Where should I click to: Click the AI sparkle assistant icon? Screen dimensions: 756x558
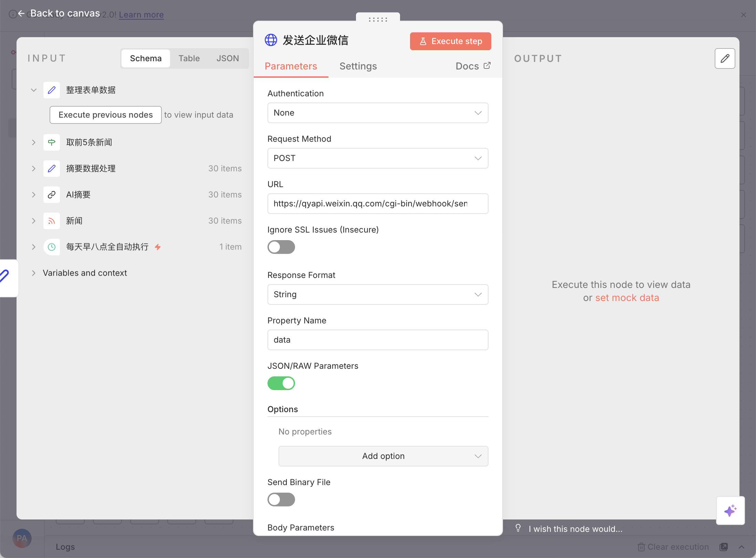click(730, 511)
